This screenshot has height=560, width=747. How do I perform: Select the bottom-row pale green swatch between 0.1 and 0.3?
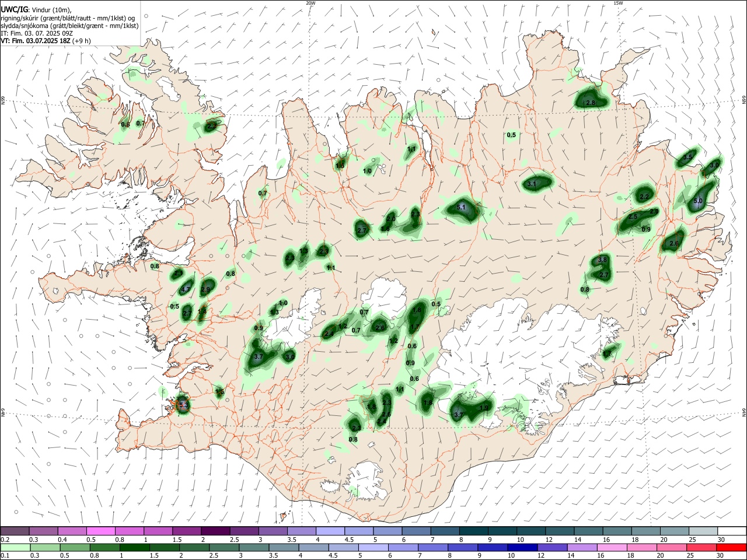[15, 547]
